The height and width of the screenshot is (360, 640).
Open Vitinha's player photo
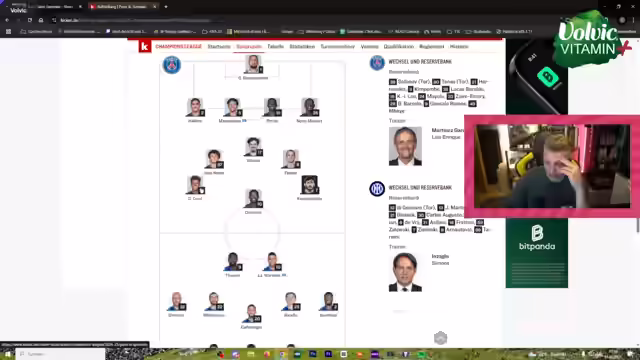[x=253, y=147]
